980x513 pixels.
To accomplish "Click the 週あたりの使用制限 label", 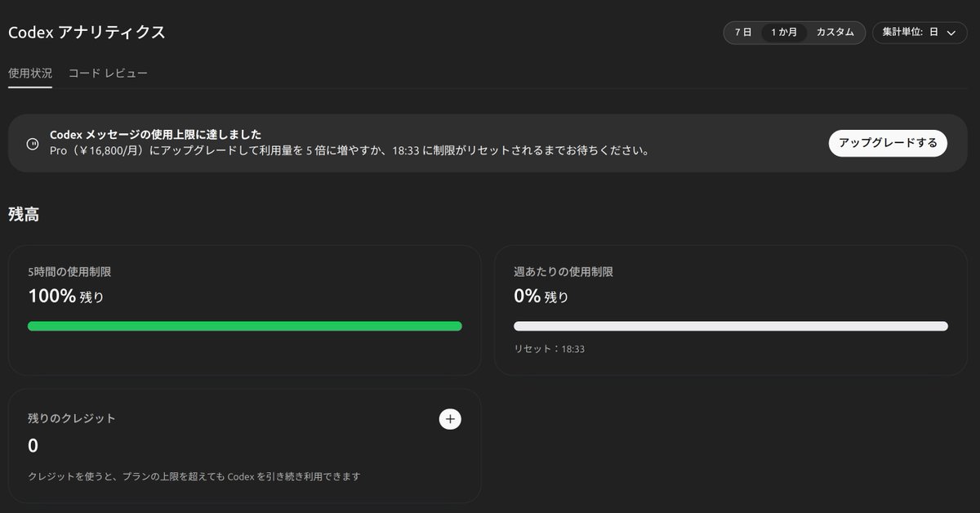I will 563,272.
